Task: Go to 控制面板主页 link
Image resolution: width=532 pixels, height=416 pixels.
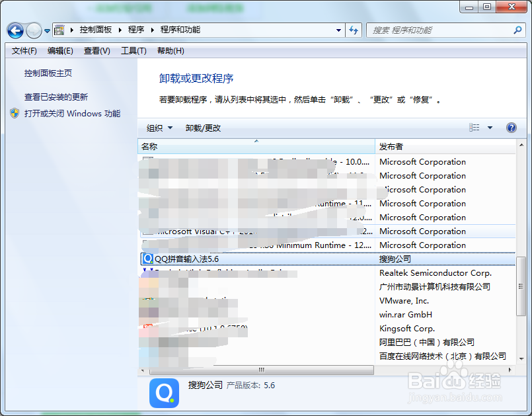Action: click(48, 73)
